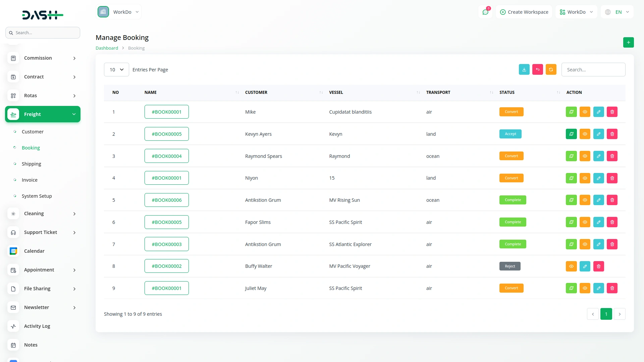Open the Dashboard breadcrumb link
644x362 pixels.
107,48
